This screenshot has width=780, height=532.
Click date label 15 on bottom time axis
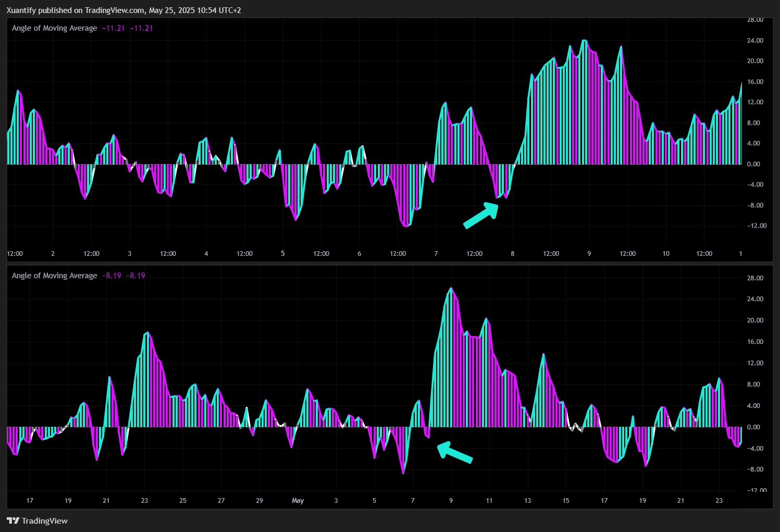coord(566,501)
